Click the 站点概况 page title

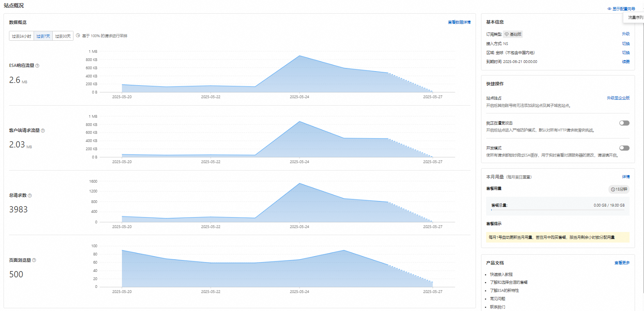coord(14,5)
